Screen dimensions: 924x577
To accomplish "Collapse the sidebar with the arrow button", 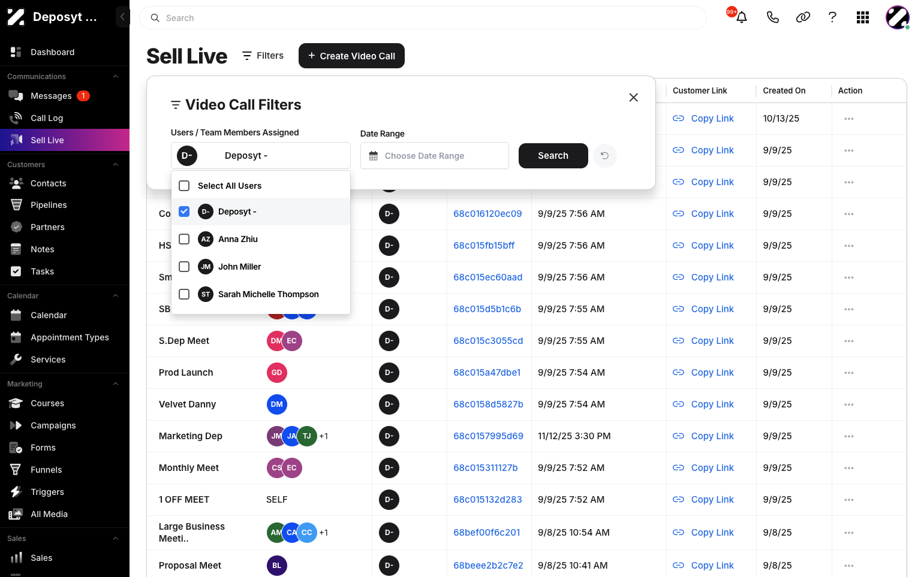I will [x=122, y=17].
